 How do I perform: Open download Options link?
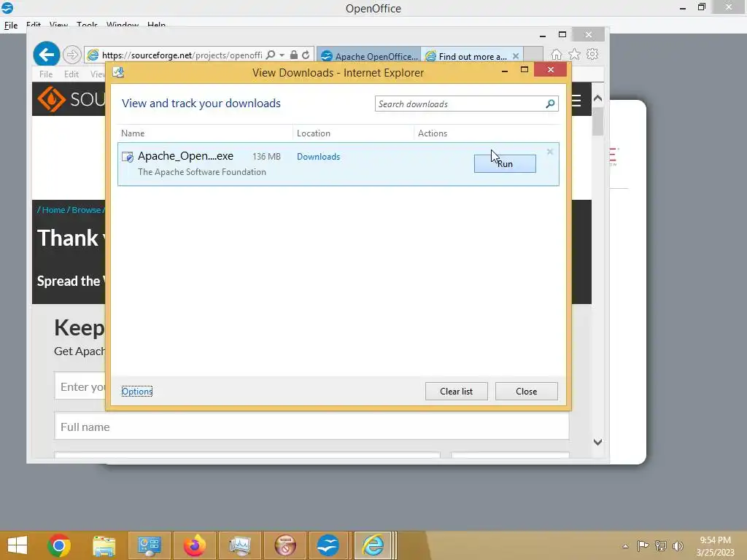pos(136,392)
